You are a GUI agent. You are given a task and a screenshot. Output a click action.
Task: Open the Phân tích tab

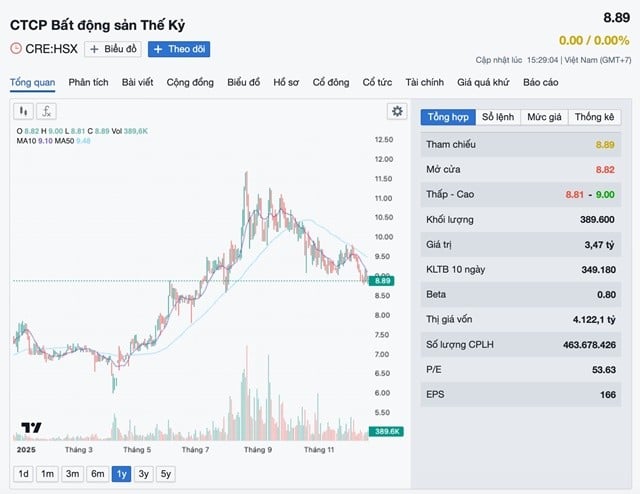(x=88, y=81)
